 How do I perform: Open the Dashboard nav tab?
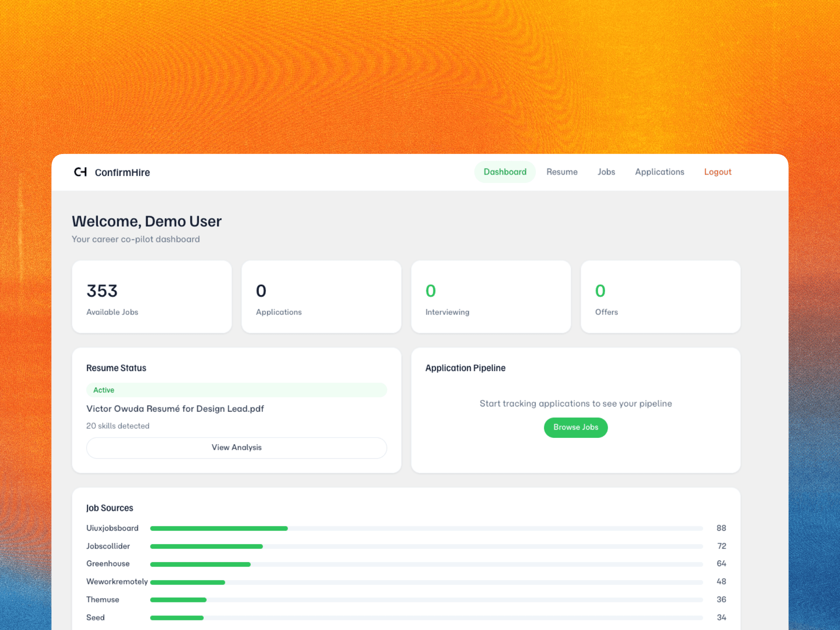[x=504, y=172]
